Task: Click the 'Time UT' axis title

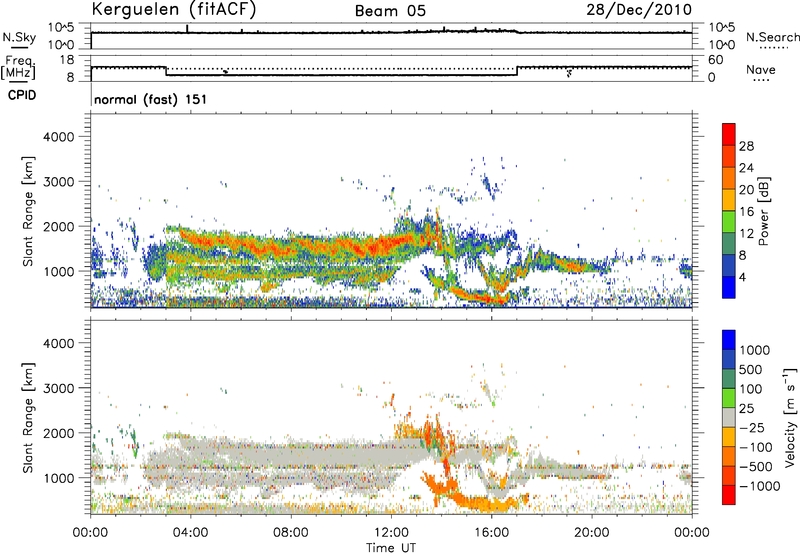Action: click(x=391, y=548)
